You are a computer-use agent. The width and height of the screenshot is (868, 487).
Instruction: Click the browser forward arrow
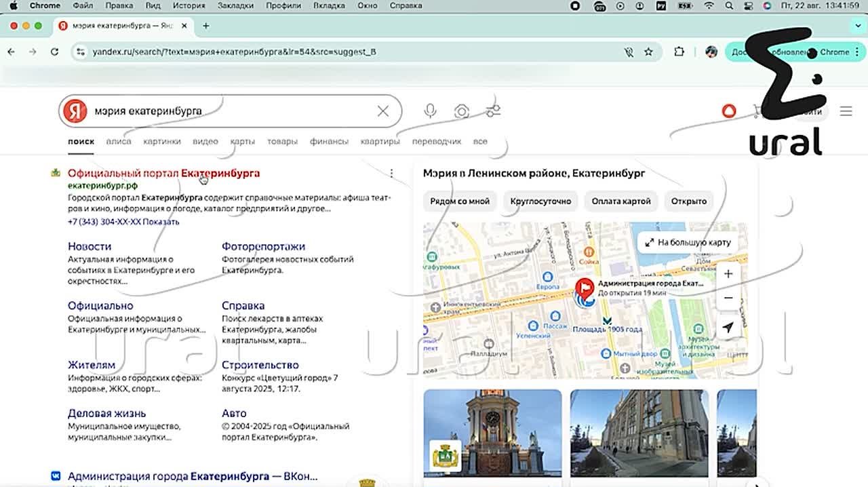[33, 52]
